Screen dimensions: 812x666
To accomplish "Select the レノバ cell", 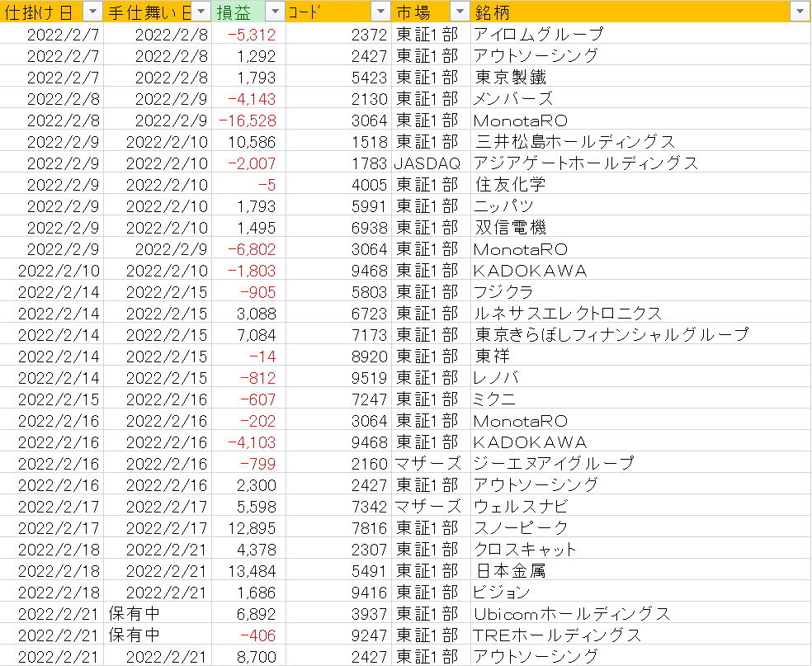I will tap(641, 377).
